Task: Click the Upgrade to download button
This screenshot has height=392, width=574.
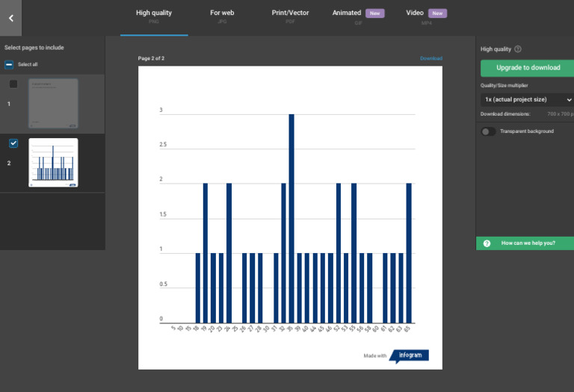Action: pyautogui.click(x=527, y=68)
